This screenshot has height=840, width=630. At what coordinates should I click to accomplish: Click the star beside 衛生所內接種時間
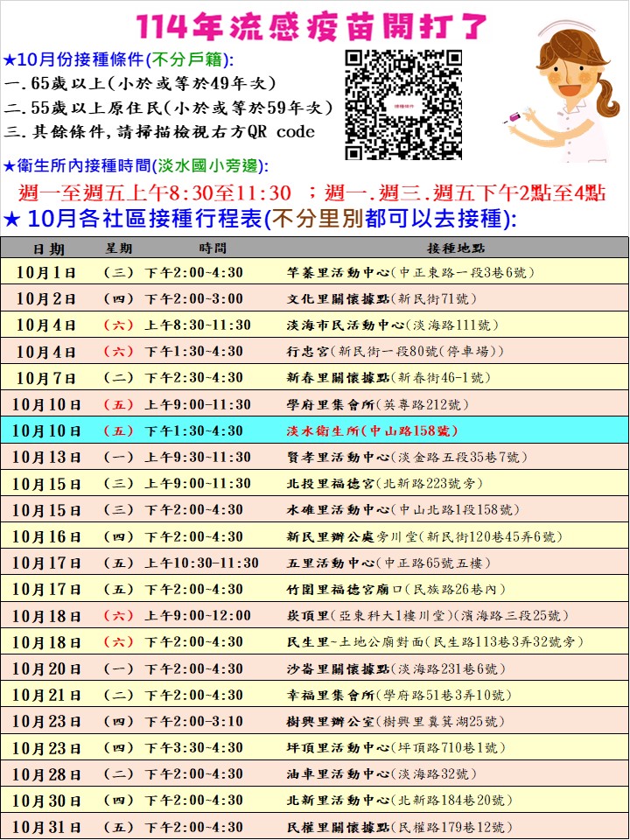click(x=9, y=166)
